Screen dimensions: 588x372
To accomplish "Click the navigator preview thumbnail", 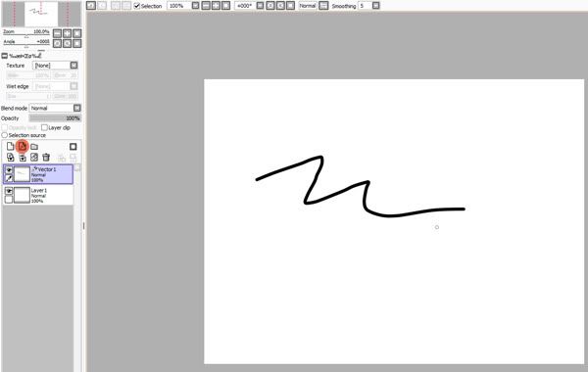I will click(41, 14).
